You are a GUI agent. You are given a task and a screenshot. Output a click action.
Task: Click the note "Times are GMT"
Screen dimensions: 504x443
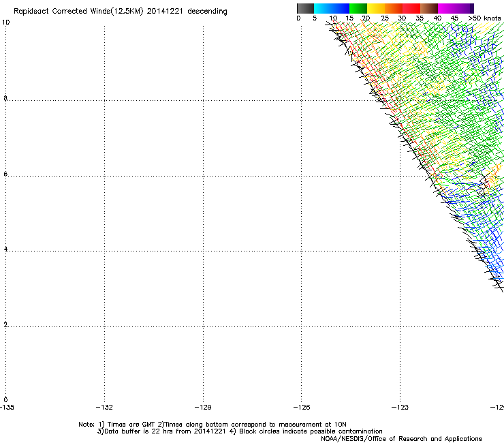pos(131,425)
